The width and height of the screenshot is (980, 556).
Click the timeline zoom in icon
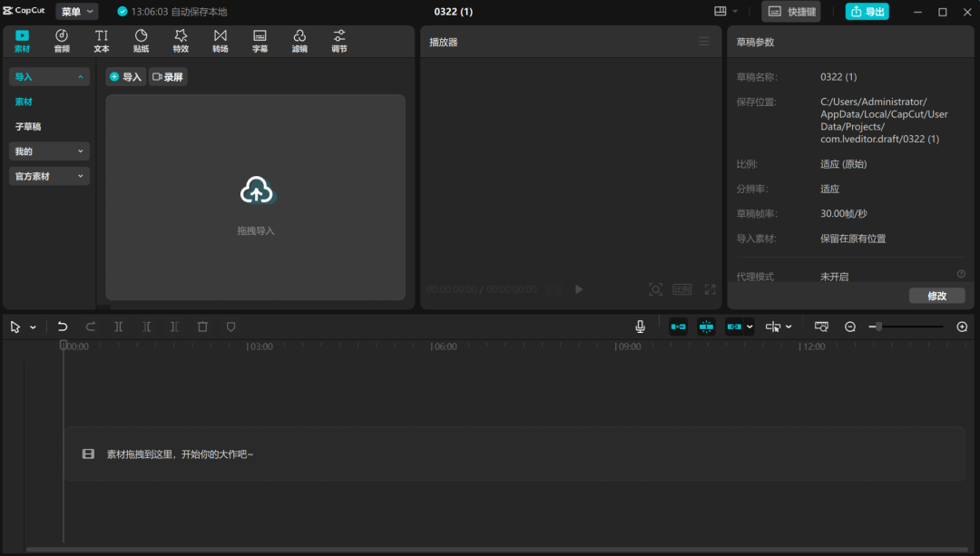[962, 327]
